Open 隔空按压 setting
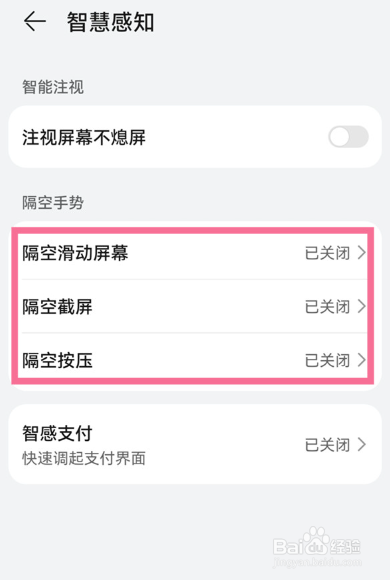 click(195, 360)
